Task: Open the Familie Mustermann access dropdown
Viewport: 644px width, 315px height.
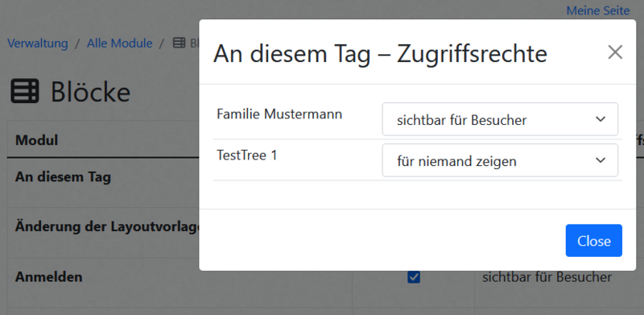Action: click(500, 119)
